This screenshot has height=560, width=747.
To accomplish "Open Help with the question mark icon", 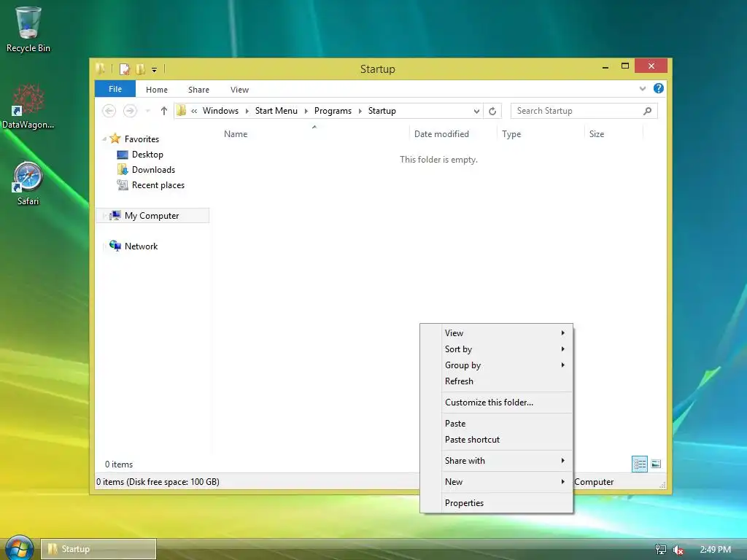I will click(659, 88).
